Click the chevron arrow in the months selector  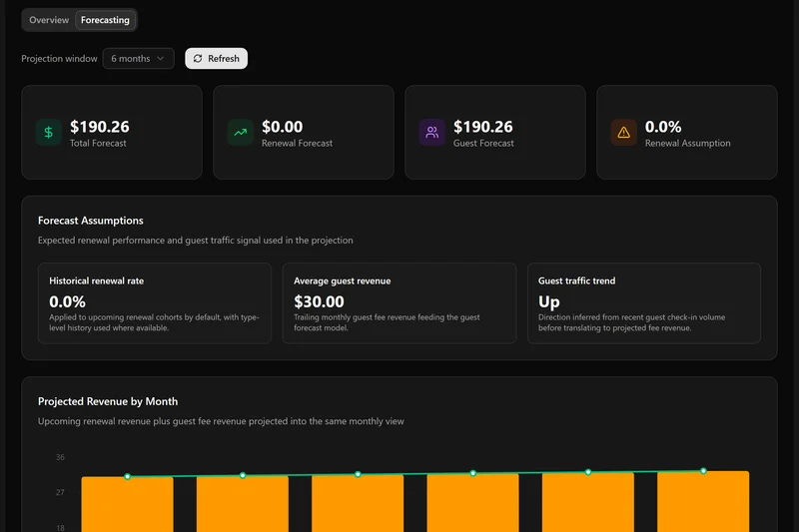point(161,59)
